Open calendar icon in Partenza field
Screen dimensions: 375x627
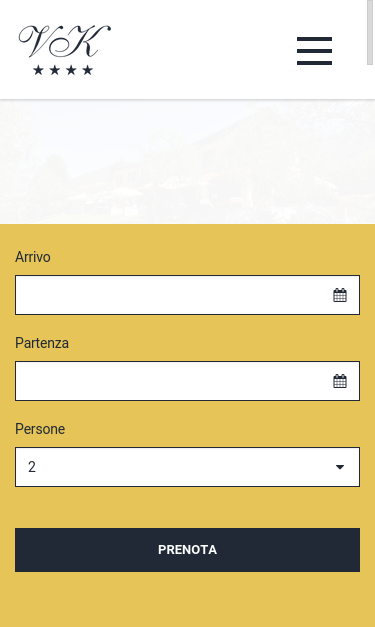[340, 381]
